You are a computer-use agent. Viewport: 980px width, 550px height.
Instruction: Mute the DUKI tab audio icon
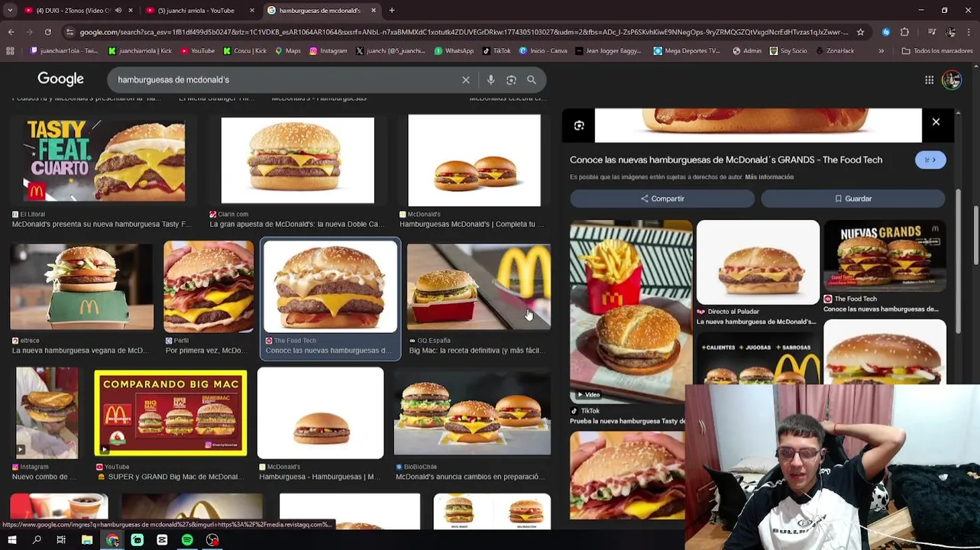118,11
